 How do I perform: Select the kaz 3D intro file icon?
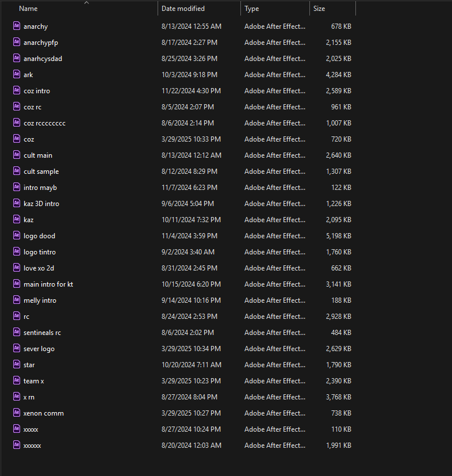17,203
